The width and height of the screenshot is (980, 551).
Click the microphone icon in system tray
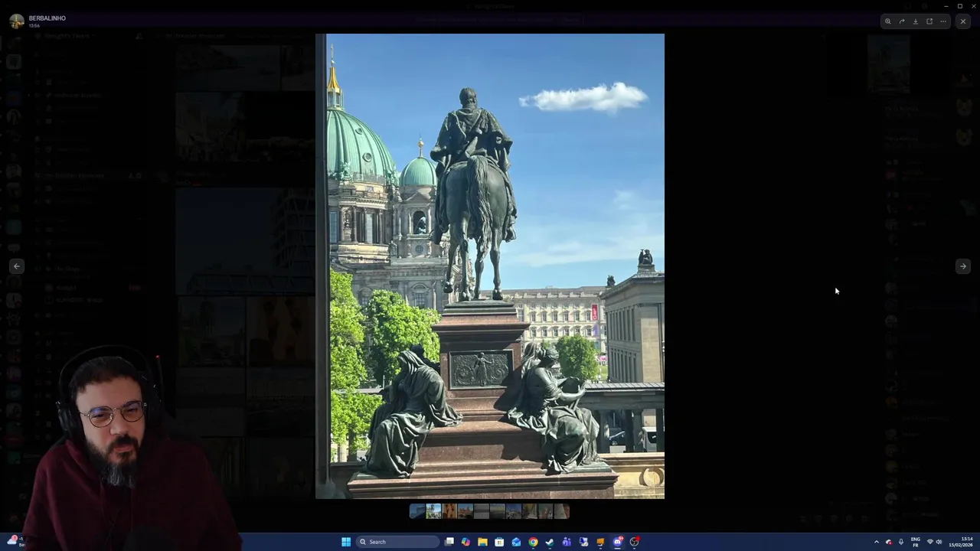point(900,542)
